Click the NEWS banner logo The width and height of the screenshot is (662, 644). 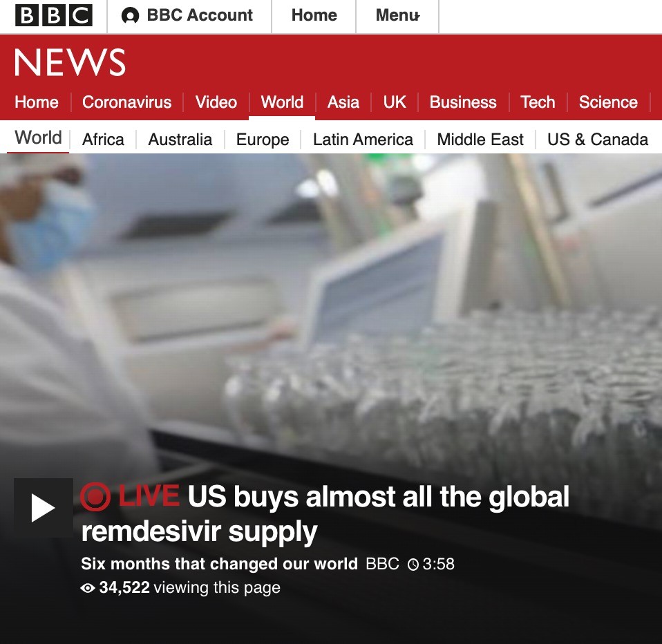point(70,62)
